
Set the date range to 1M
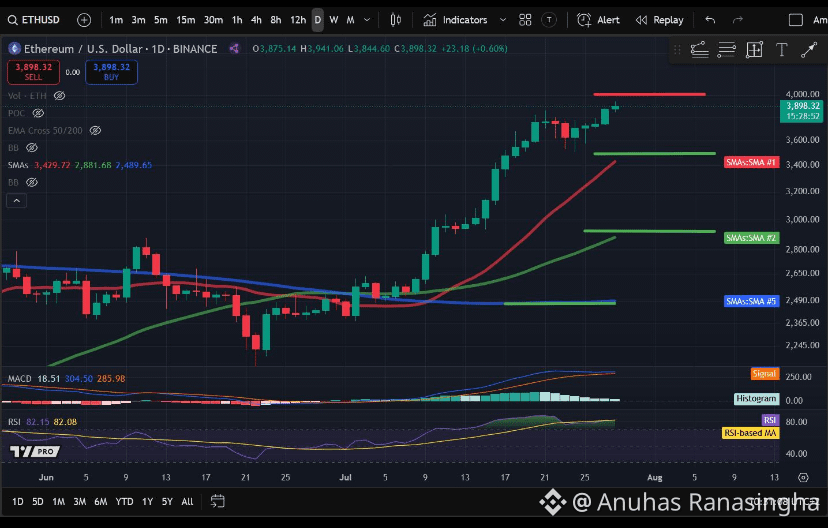click(x=59, y=502)
